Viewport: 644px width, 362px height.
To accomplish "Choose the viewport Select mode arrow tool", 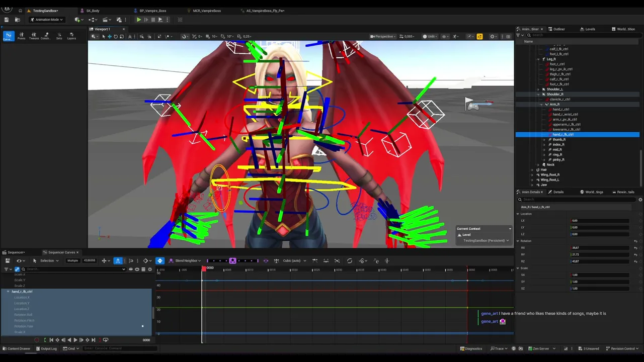I will pyautogui.click(x=103, y=36).
